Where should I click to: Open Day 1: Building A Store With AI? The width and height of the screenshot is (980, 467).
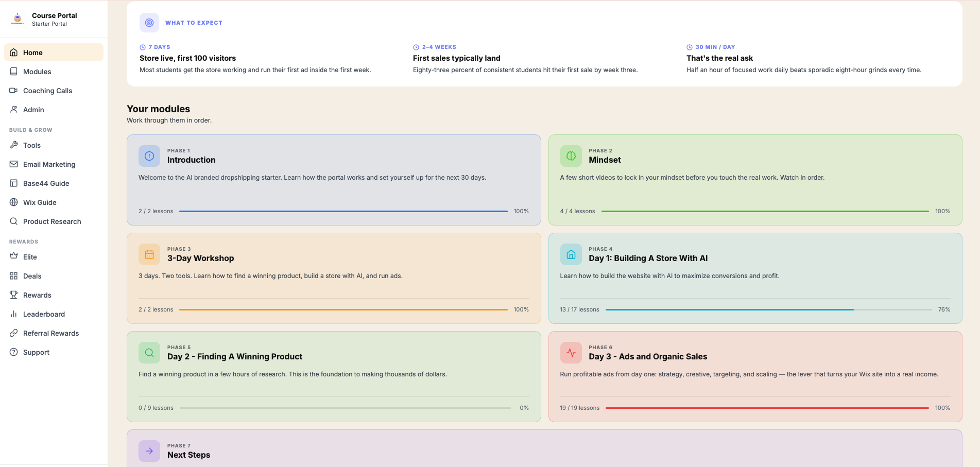tap(648, 258)
